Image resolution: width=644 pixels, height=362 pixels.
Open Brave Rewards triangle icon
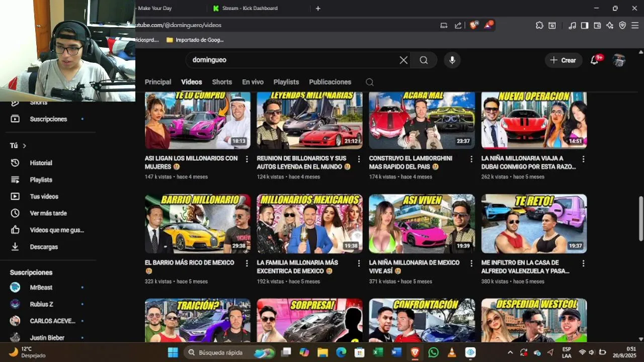tap(488, 25)
